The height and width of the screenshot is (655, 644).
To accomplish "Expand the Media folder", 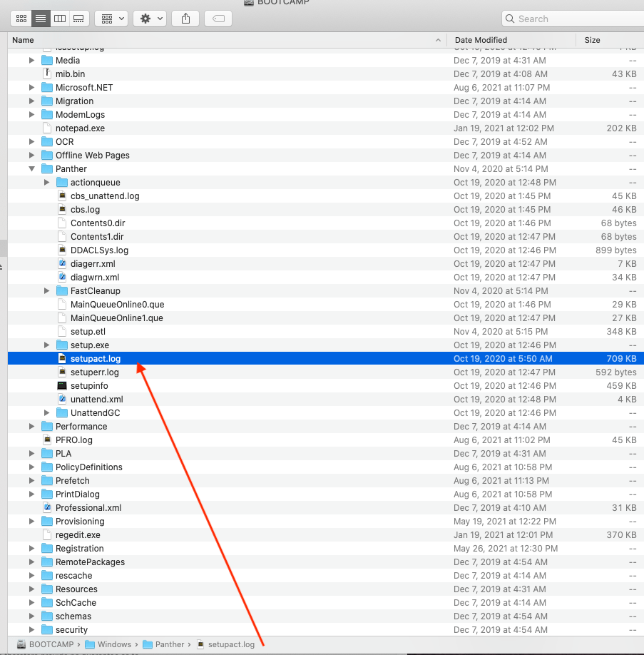I will click(31, 60).
